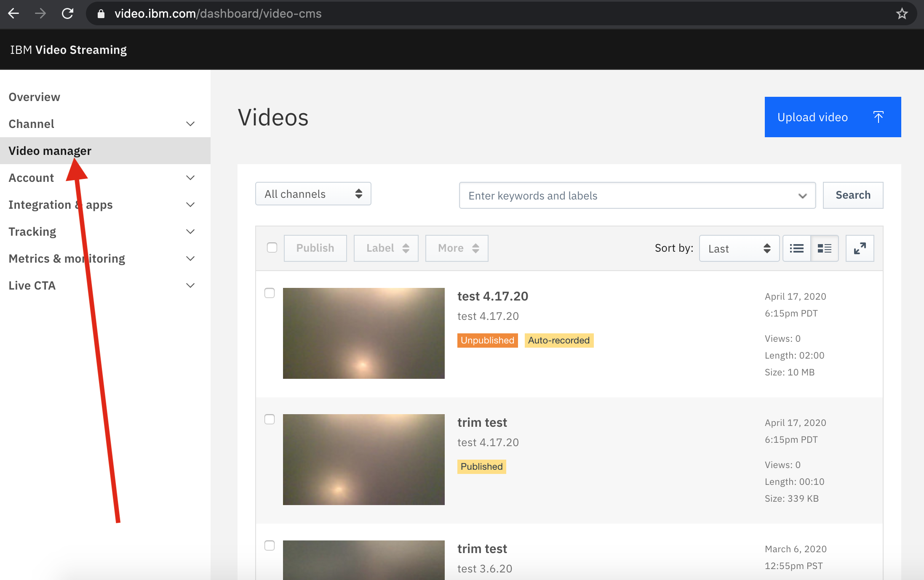The height and width of the screenshot is (580, 924).
Task: Switch to compact list view
Action: click(x=796, y=248)
